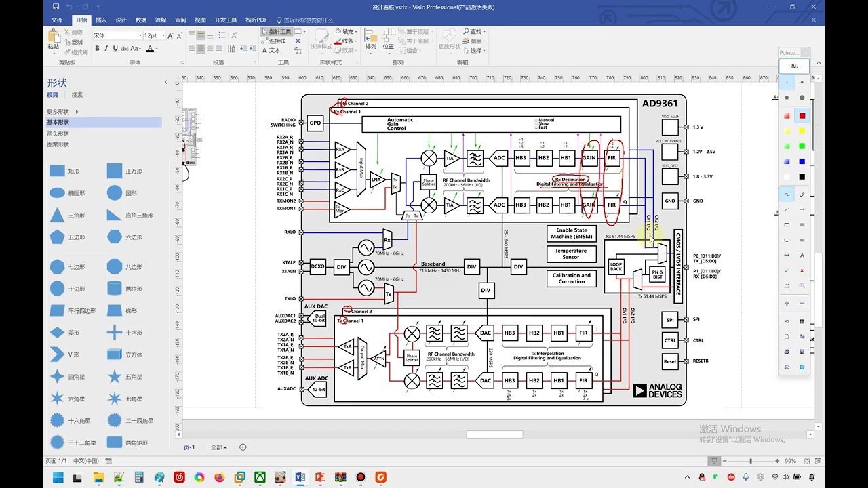Activate the 文本 text tool
The width and height of the screenshot is (868, 488).
271,50
